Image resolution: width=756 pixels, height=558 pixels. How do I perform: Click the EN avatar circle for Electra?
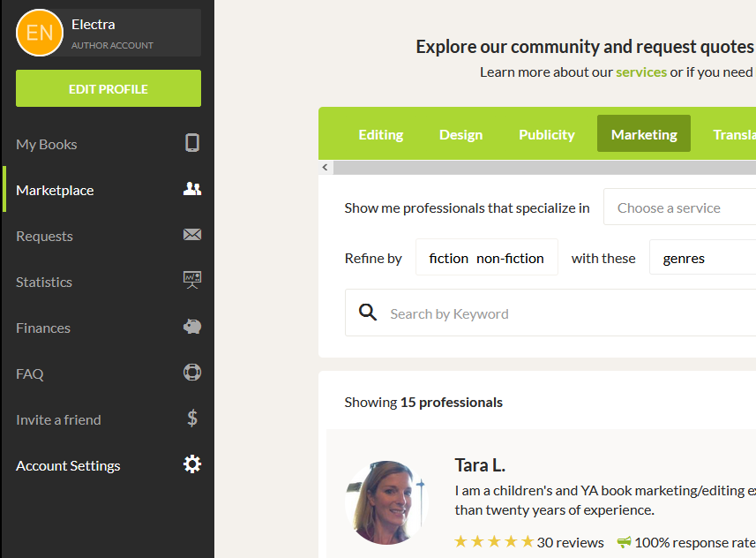39,32
